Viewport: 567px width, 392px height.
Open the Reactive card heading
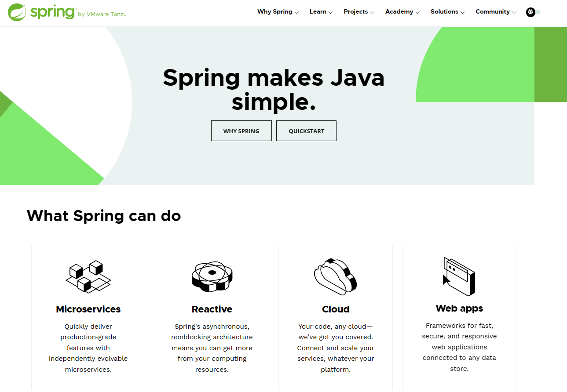[x=212, y=309]
